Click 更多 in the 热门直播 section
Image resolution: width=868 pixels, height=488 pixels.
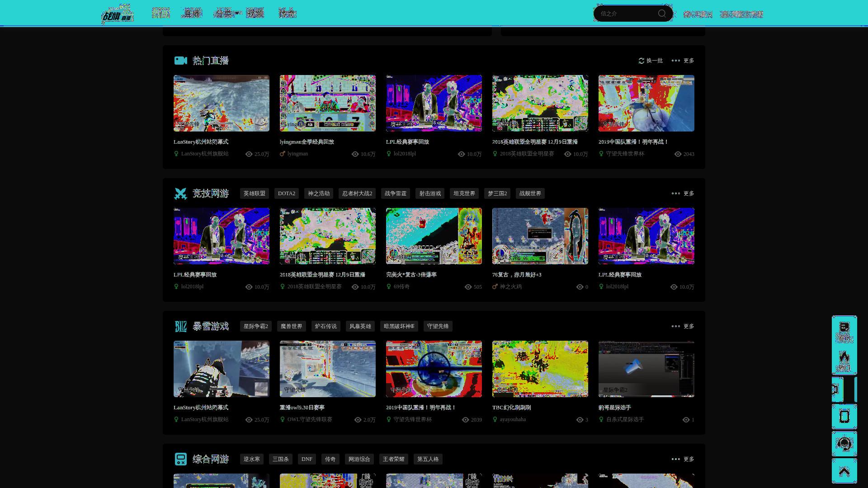[x=689, y=61]
